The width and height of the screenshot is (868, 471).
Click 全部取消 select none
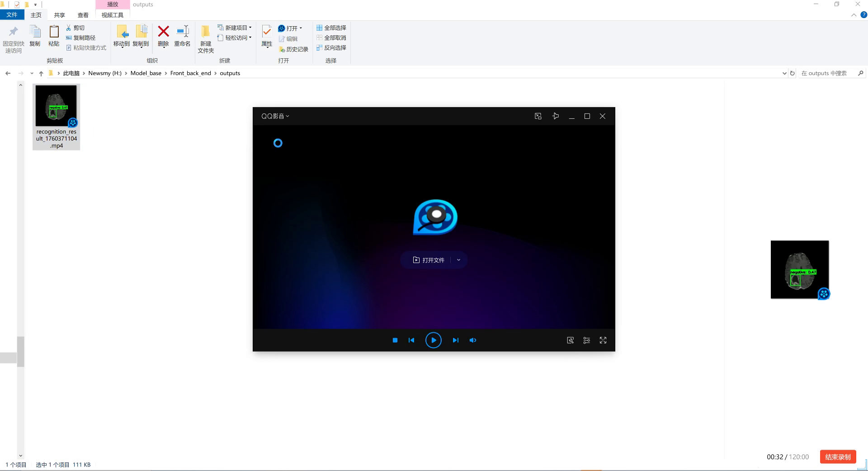[331, 38]
